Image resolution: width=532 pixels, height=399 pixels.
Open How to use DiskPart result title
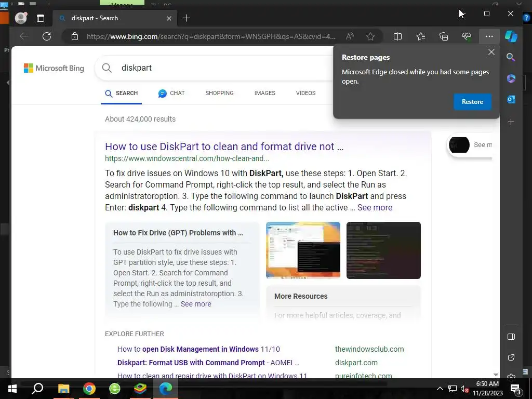pyautogui.click(x=224, y=147)
